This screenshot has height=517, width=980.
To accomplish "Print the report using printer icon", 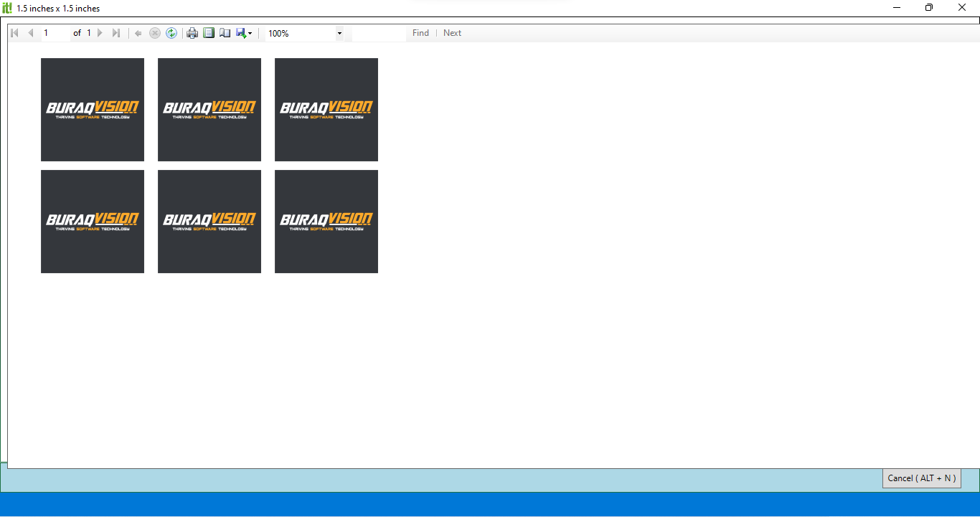I will 192,33.
